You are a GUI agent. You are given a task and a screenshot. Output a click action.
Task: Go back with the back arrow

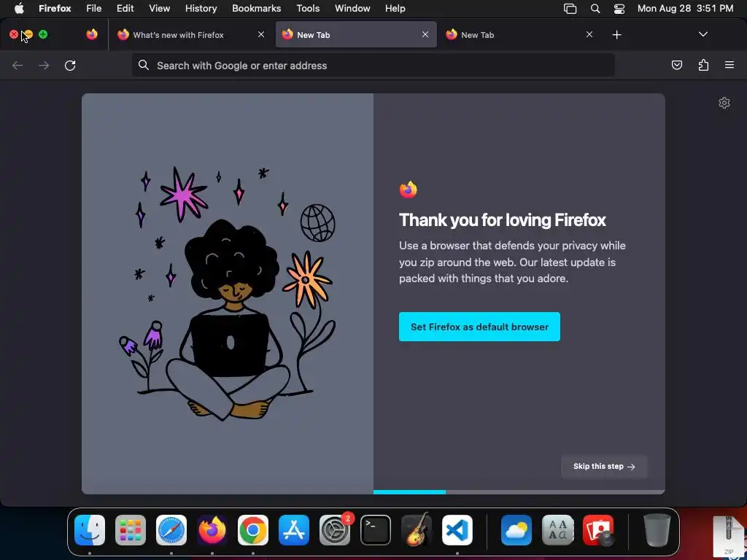click(x=18, y=65)
